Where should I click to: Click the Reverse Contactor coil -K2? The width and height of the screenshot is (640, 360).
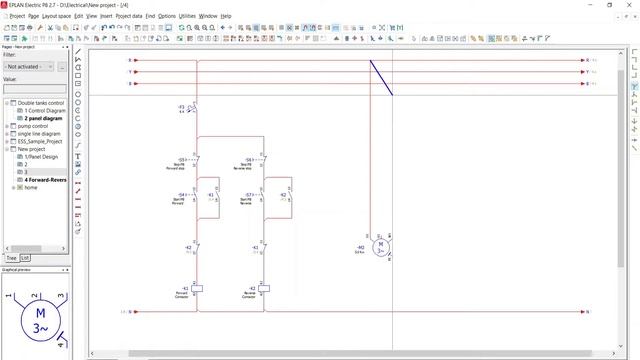tap(264, 289)
